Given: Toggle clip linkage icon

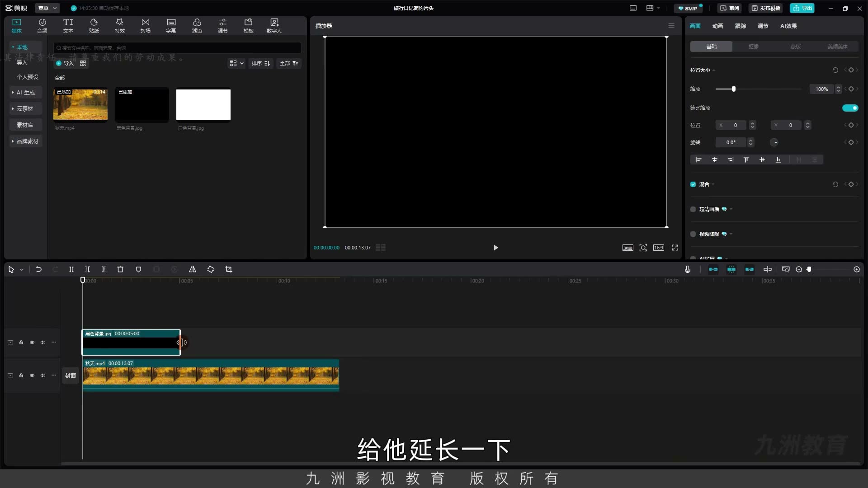Looking at the screenshot, I should [750, 269].
